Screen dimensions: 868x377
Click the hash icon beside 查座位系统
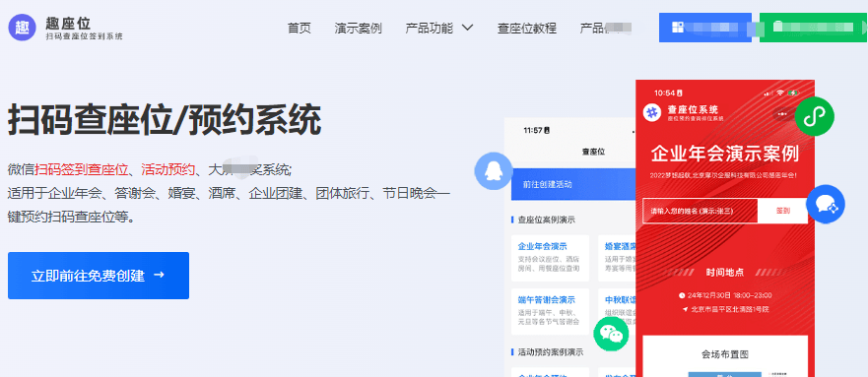[652, 112]
